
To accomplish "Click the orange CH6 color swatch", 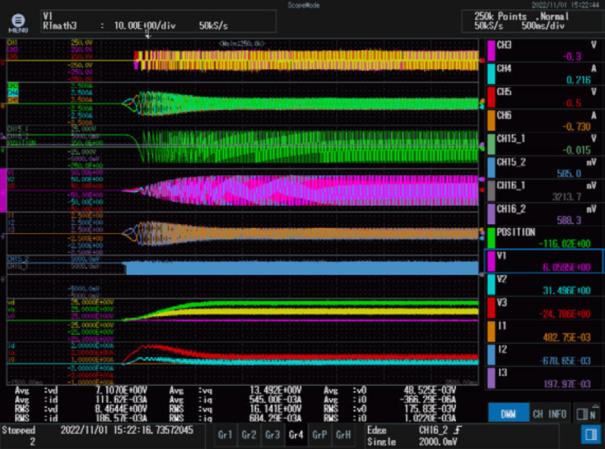I will pos(491,121).
